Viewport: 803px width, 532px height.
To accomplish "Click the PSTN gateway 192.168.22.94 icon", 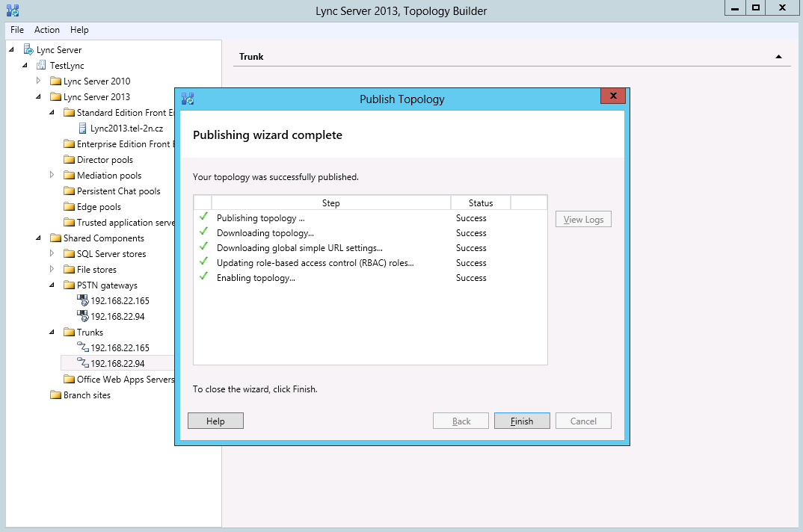I will pos(82,317).
